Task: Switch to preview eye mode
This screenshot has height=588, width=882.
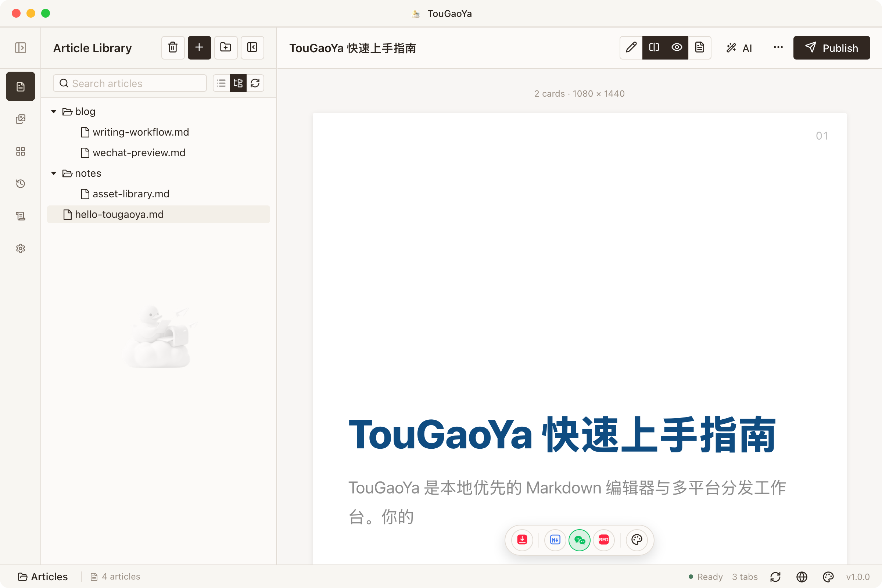Action: (x=677, y=48)
